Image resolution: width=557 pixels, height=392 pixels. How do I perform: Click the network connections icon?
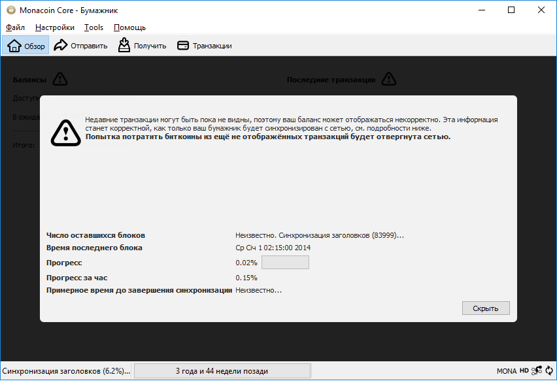[536, 370]
